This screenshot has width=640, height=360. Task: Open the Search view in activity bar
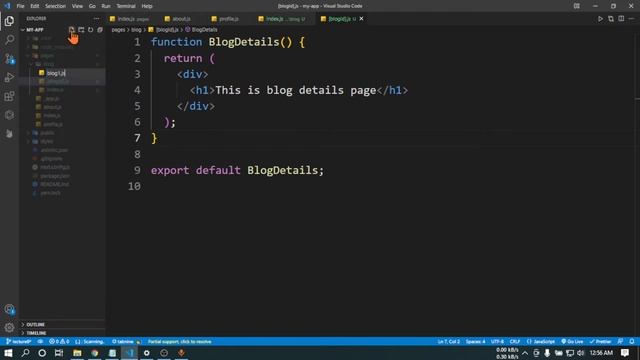click(x=9, y=40)
